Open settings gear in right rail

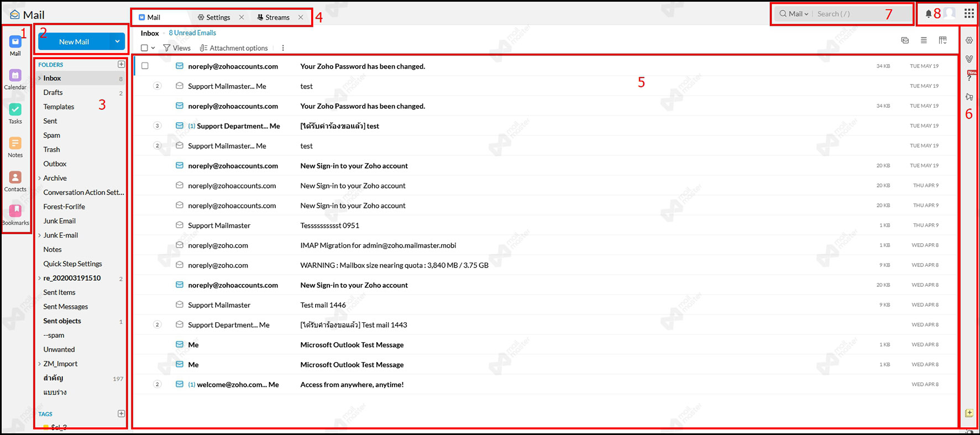tap(969, 40)
